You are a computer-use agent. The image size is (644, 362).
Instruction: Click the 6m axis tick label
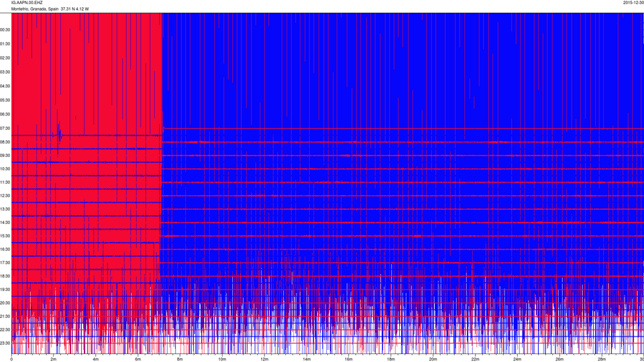[138, 359]
